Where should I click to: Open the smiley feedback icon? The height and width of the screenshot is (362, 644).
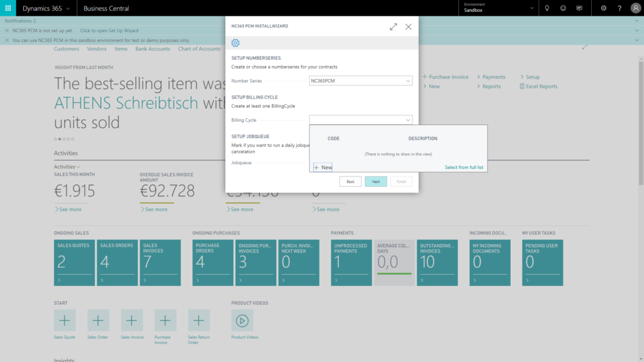563,8
